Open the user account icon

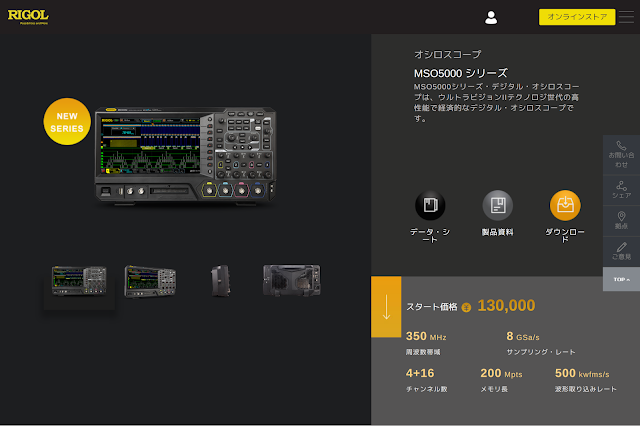tap(491, 18)
